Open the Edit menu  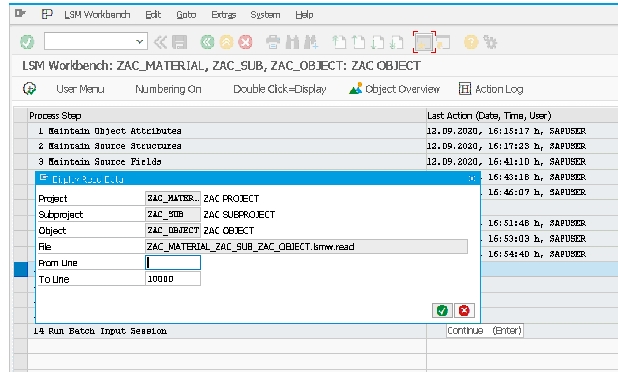153,15
